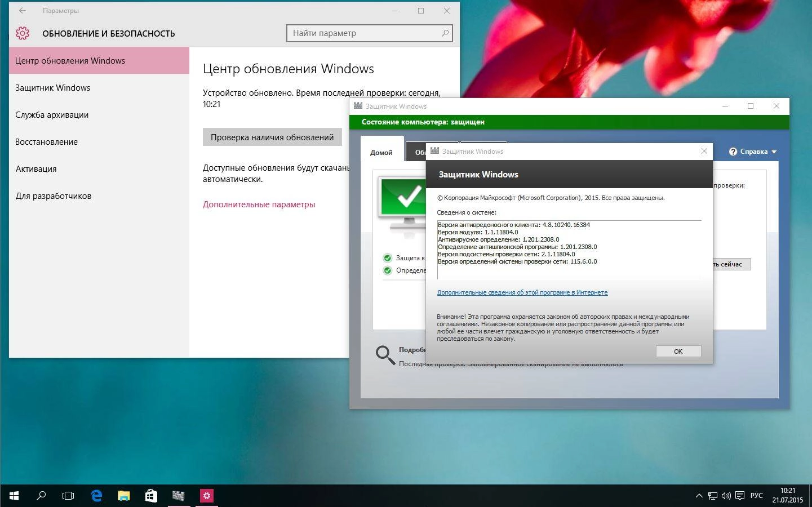
Task: Minimize the Защитник Windows main window
Action: click(x=725, y=106)
